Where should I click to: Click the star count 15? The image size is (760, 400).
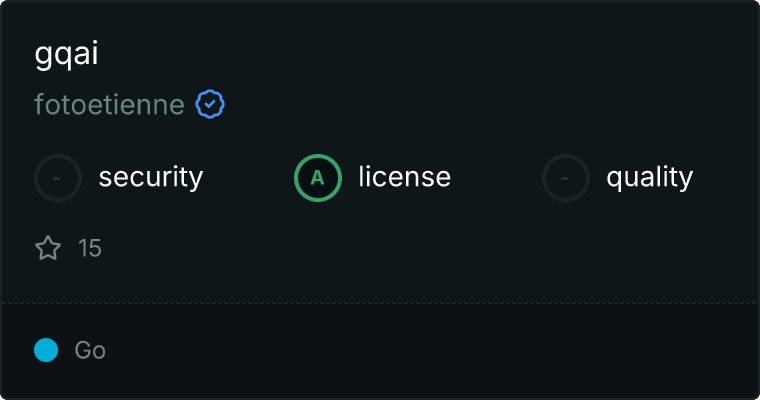[90, 248]
